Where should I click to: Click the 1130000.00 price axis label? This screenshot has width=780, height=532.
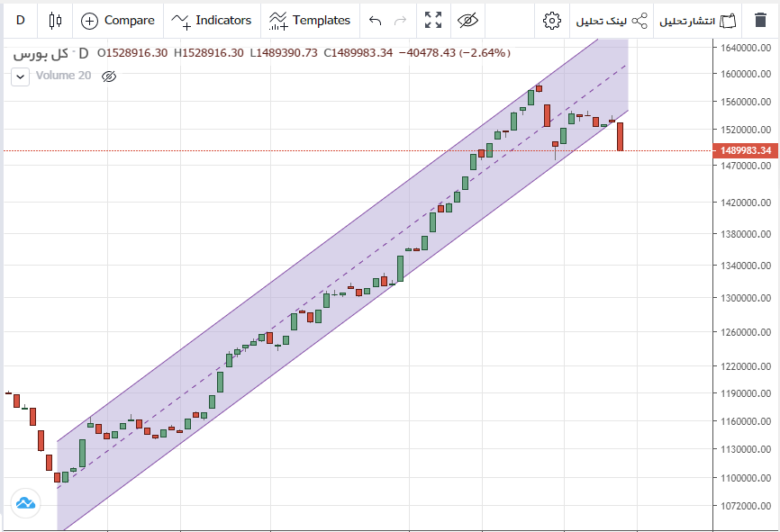746,449
